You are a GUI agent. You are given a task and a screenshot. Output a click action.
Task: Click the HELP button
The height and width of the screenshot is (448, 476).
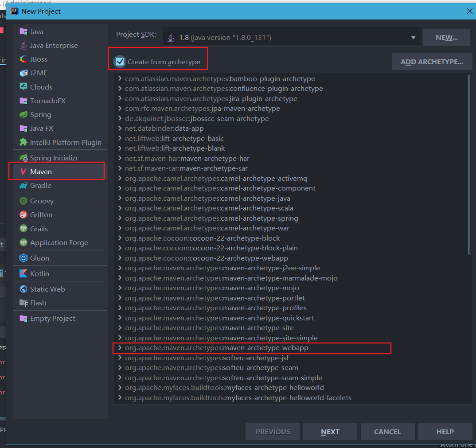click(445, 432)
